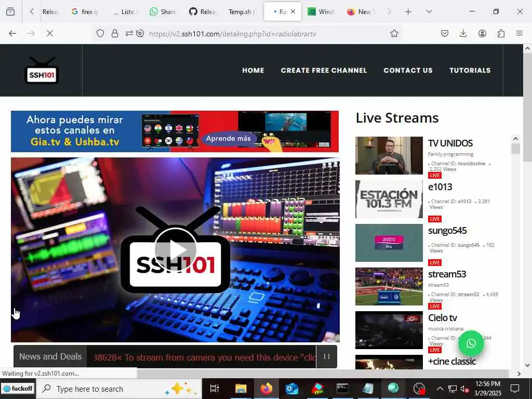This screenshot has width=532, height=399.
Task: Open the +cine classic stream link
Action: [x=452, y=362]
